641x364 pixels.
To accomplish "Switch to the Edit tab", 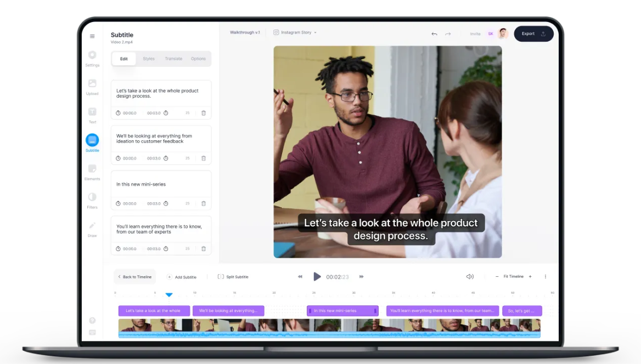I will point(124,59).
